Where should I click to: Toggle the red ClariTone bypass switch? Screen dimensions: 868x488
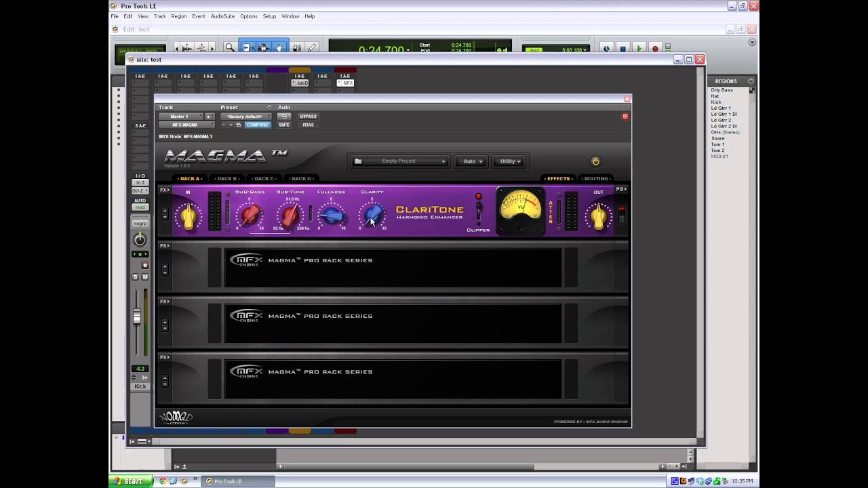[621, 214]
